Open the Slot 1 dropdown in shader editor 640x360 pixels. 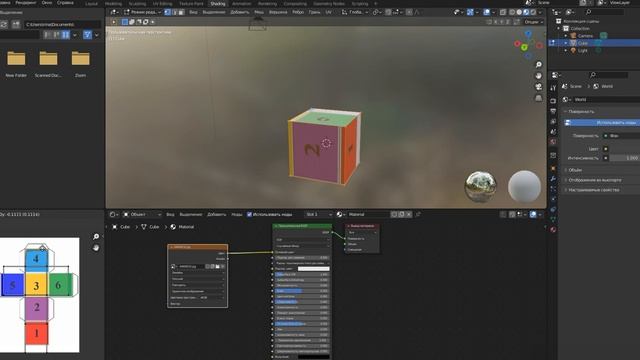318,214
